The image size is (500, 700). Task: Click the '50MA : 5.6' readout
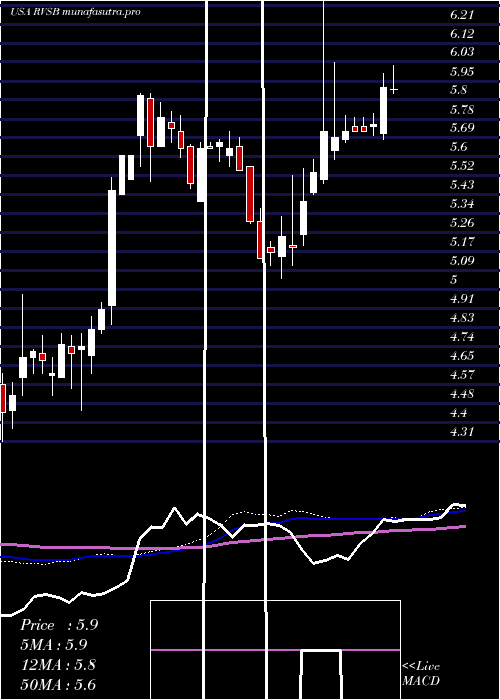[58, 685]
